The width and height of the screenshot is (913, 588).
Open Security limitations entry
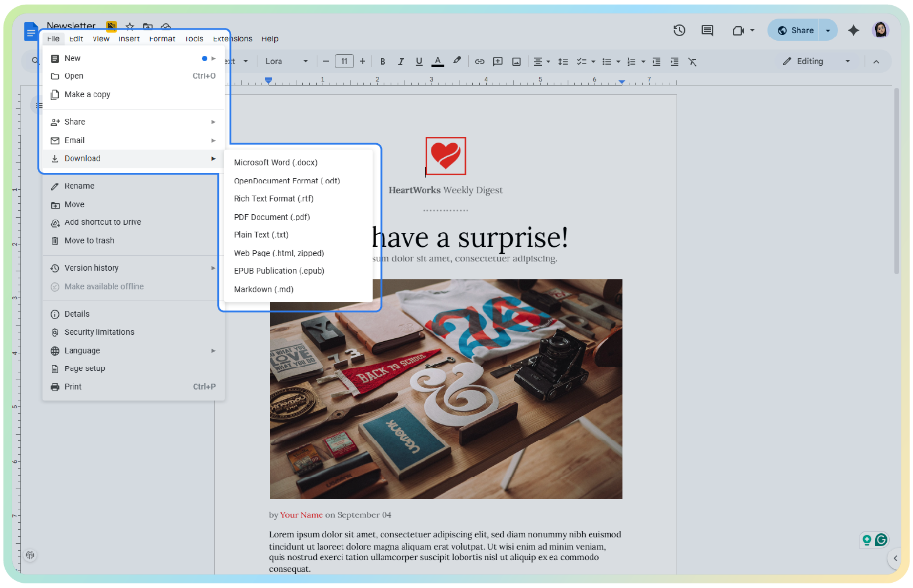(x=133, y=332)
